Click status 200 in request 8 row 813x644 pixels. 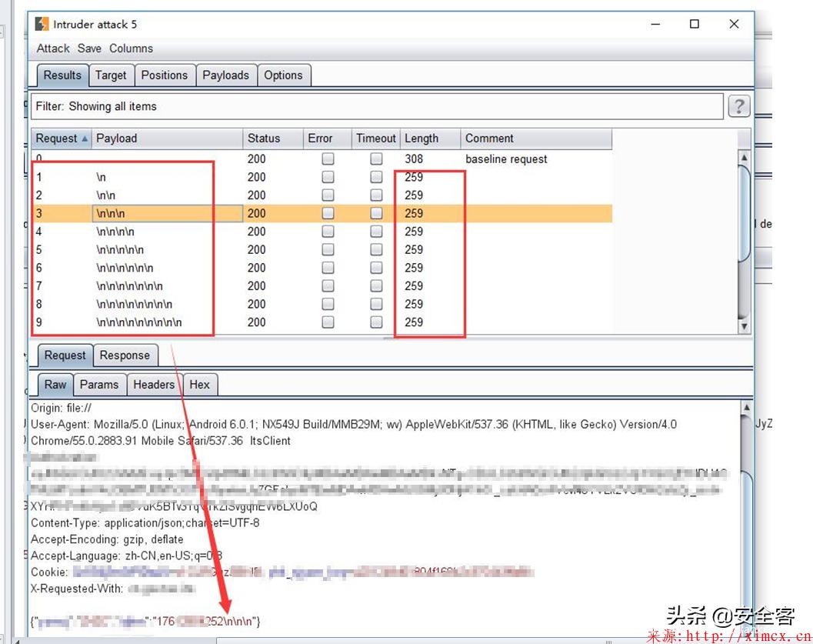tap(257, 304)
